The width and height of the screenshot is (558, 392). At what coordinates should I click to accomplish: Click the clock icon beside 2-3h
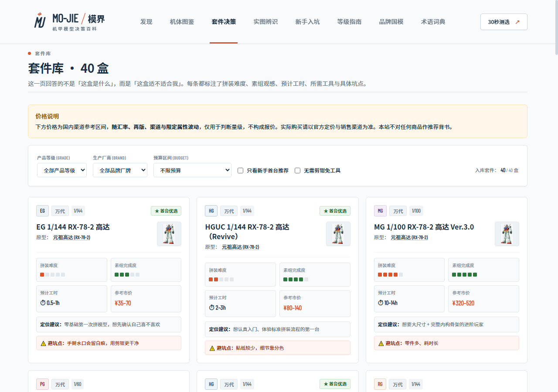click(x=212, y=308)
